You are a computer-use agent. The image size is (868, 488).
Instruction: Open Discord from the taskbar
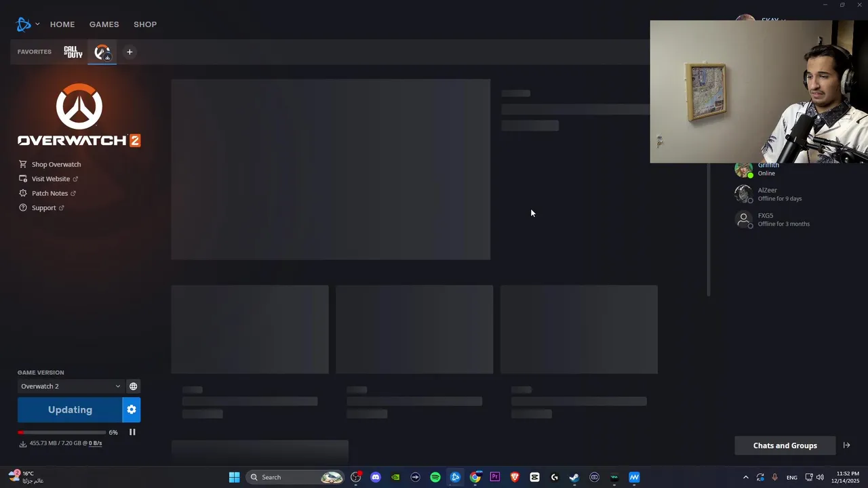click(376, 477)
